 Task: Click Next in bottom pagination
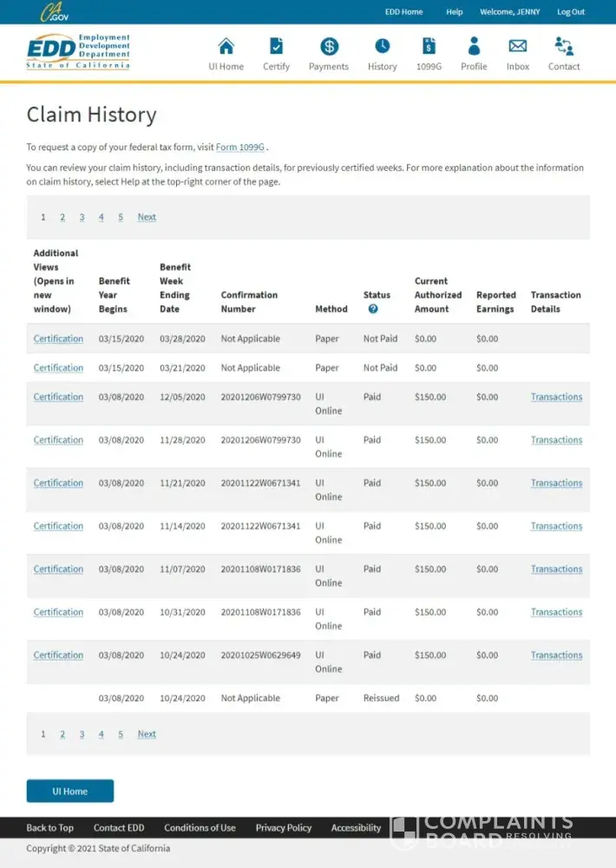click(x=147, y=734)
